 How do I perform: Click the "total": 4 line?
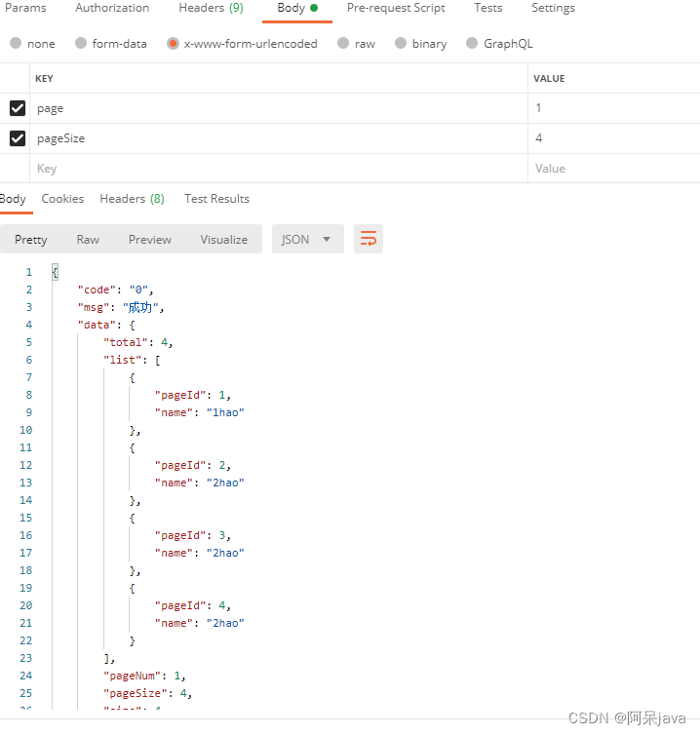point(137,343)
